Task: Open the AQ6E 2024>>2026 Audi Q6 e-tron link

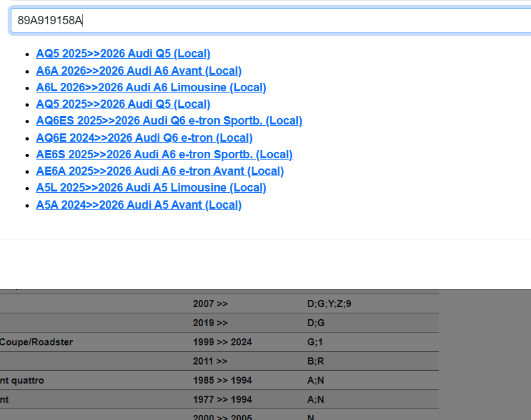Action: [144, 138]
